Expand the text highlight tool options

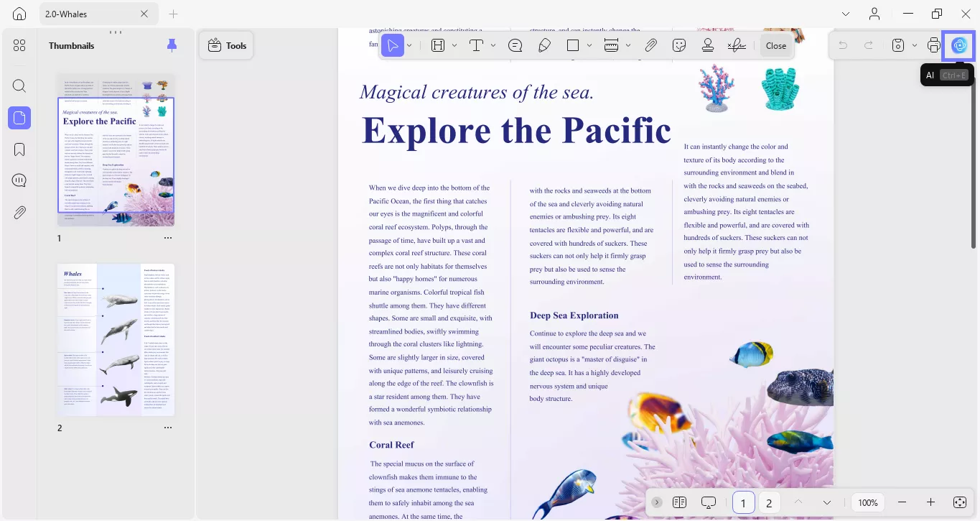[454, 45]
